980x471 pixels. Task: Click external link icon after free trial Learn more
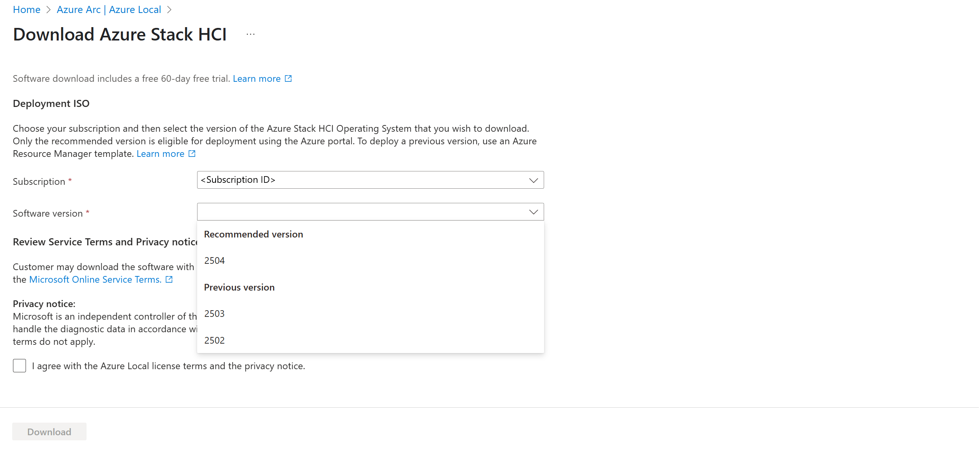(288, 79)
